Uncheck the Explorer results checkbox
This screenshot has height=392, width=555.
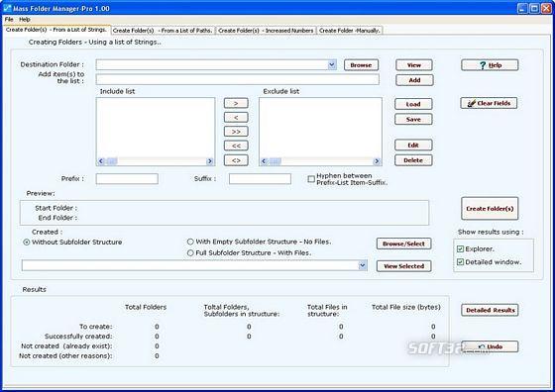[x=460, y=248]
